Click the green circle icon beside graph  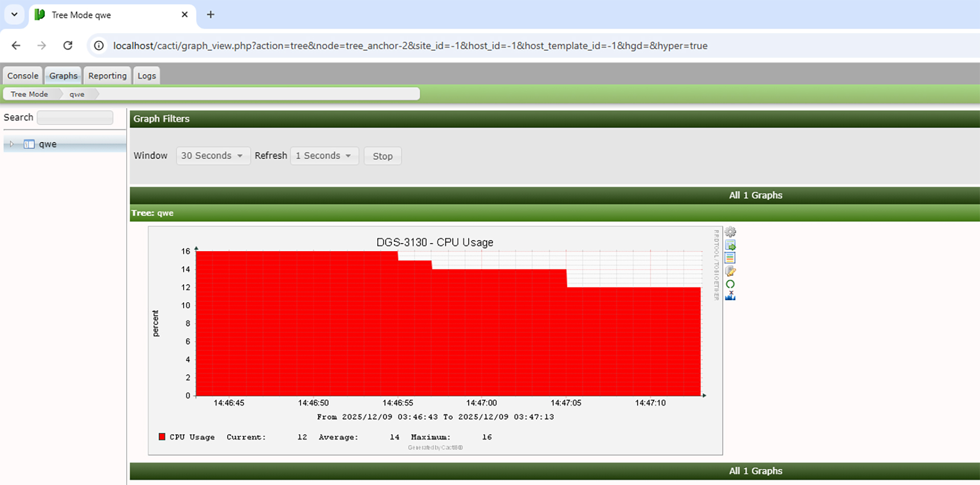[730, 284]
